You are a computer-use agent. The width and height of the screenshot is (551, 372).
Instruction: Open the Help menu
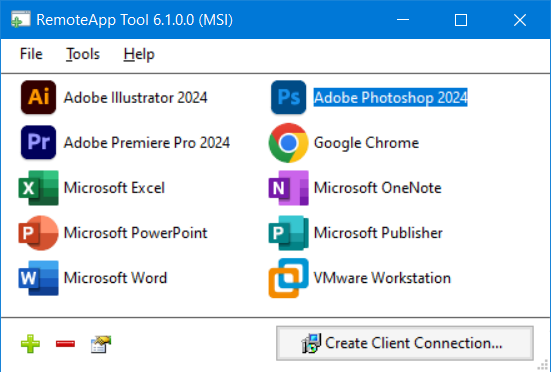pyautogui.click(x=139, y=54)
